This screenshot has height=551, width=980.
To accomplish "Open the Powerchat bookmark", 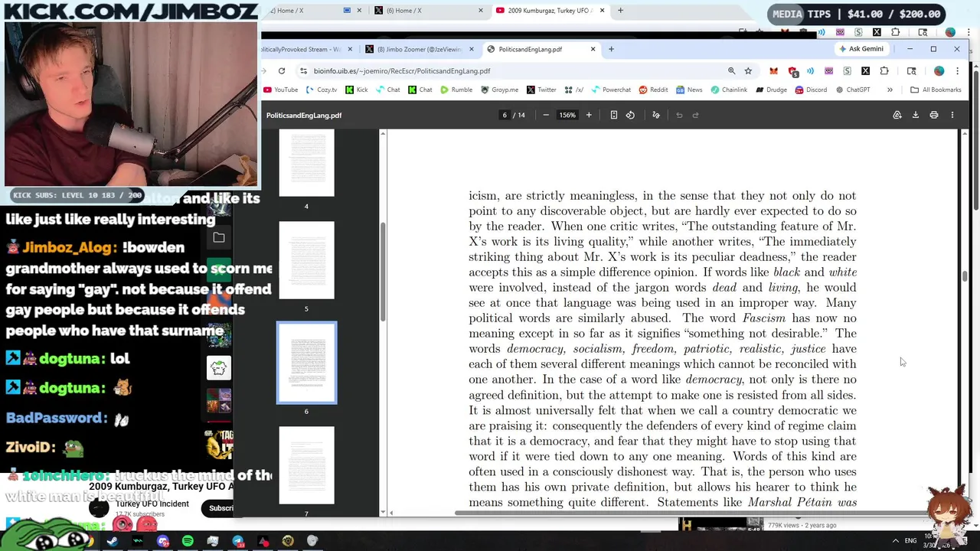I will (x=610, y=90).
